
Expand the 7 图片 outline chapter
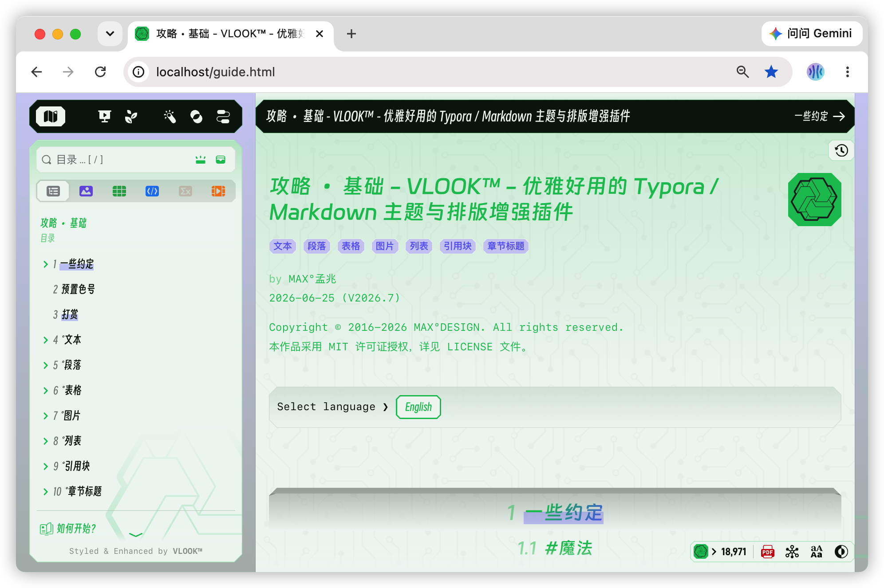coord(46,416)
